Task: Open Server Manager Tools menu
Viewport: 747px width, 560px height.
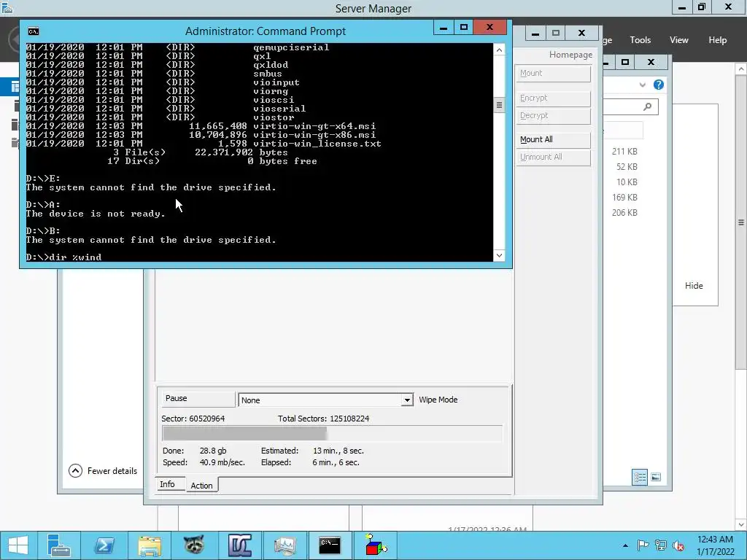Action: click(640, 40)
